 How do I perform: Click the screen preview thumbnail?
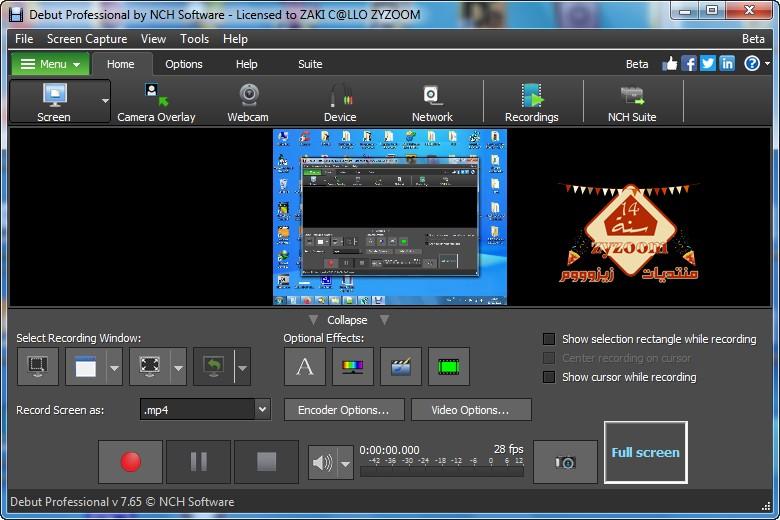click(390, 216)
